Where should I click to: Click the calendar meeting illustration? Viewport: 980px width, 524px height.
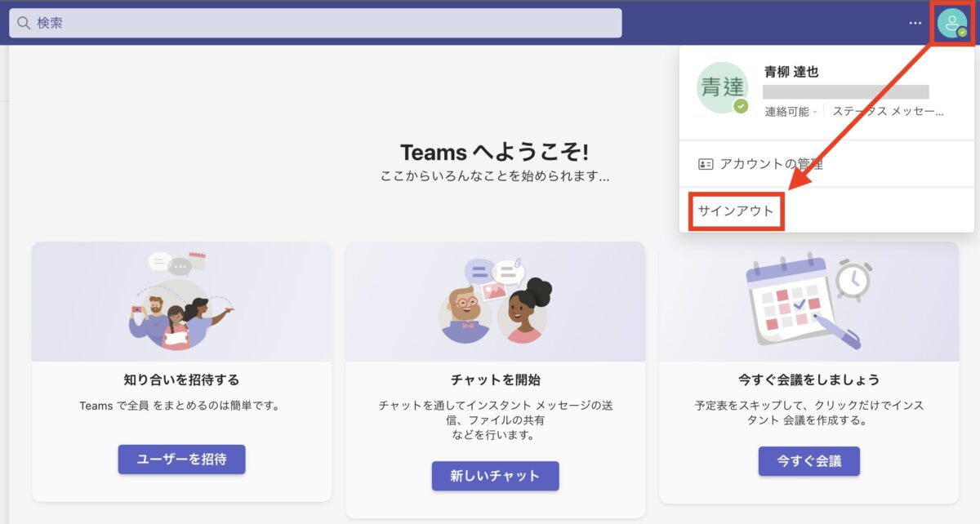808,300
